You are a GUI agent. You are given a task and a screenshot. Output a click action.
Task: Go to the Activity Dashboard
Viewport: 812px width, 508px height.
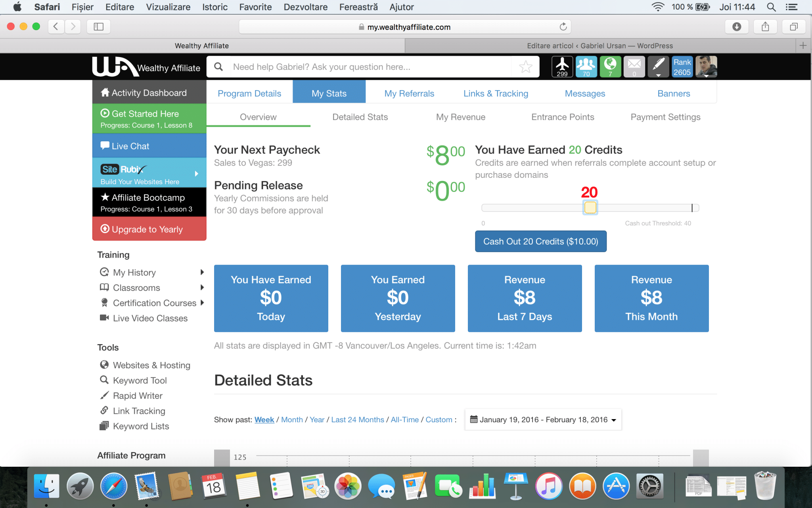tap(149, 92)
